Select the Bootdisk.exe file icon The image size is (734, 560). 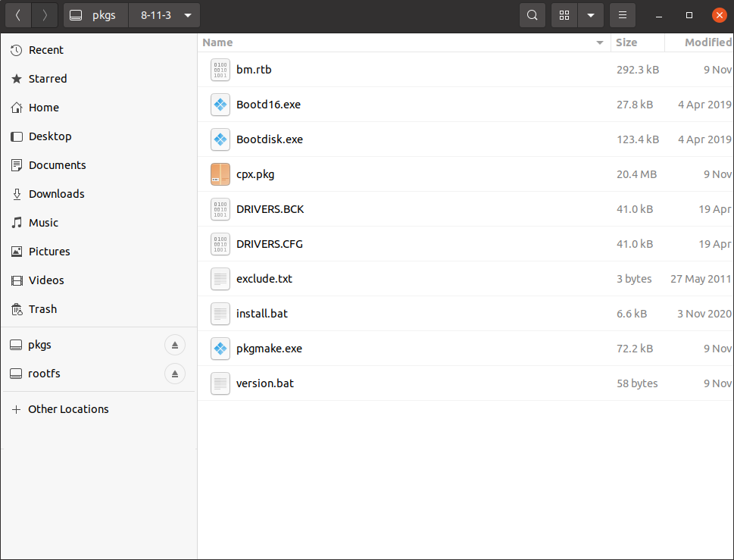(220, 139)
